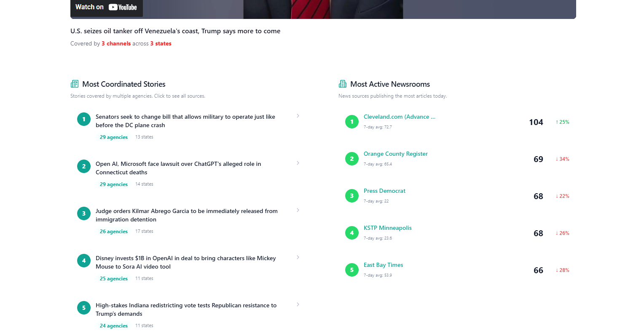644x333 pixels.
Task: Open the East Bay Times newsroom
Action: coord(384,265)
